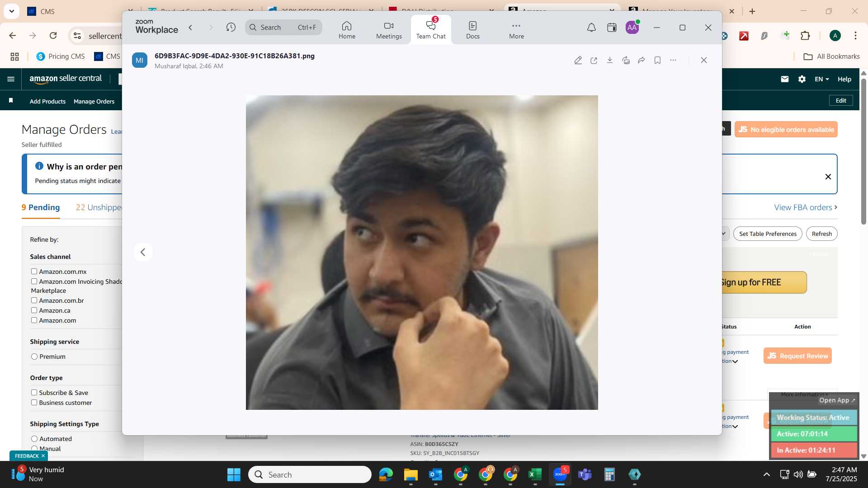Viewport: 868px width, 488px height.
Task: Select Premium shipping service radio
Action: tap(34, 357)
